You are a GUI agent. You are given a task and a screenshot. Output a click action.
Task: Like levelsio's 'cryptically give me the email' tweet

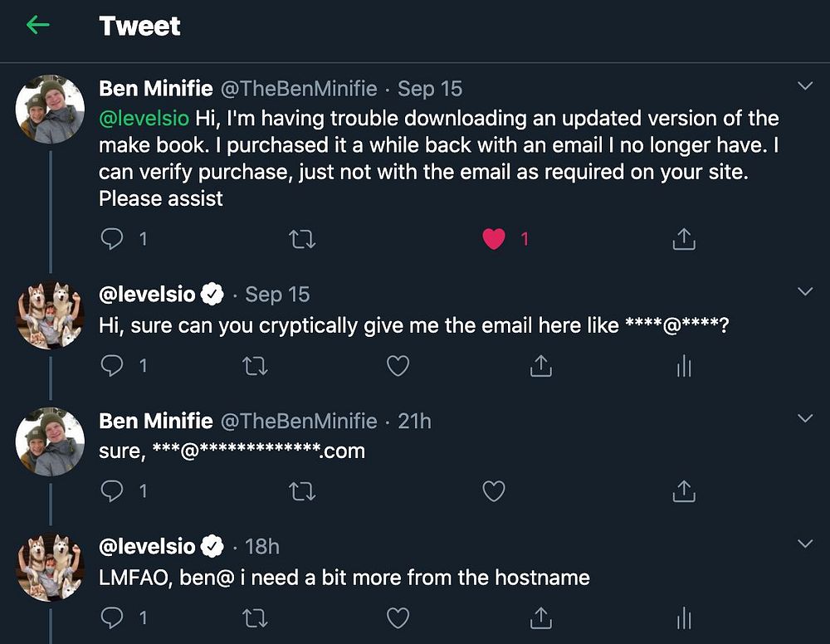click(x=398, y=366)
